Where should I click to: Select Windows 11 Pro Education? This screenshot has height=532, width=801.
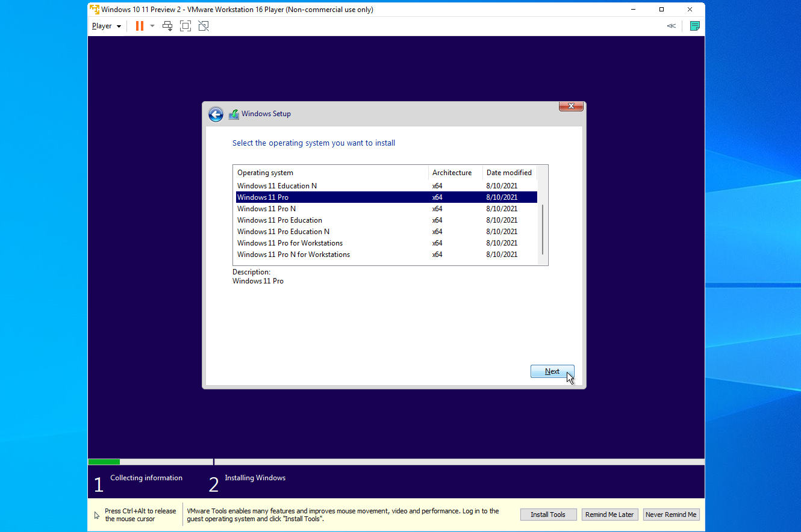pyautogui.click(x=386, y=220)
